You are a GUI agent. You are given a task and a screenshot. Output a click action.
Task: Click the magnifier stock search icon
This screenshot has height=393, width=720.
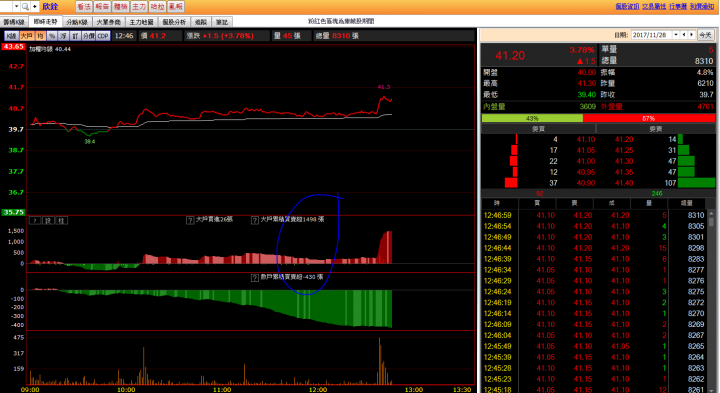point(25,6)
